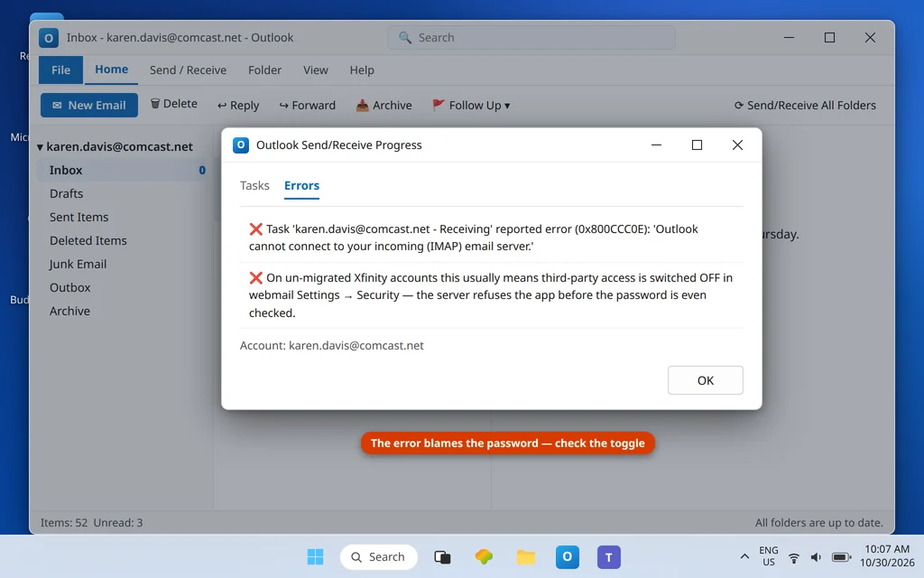The width and height of the screenshot is (924, 578).
Task: Open the Send / Receive ribbon tab
Action: (x=188, y=70)
